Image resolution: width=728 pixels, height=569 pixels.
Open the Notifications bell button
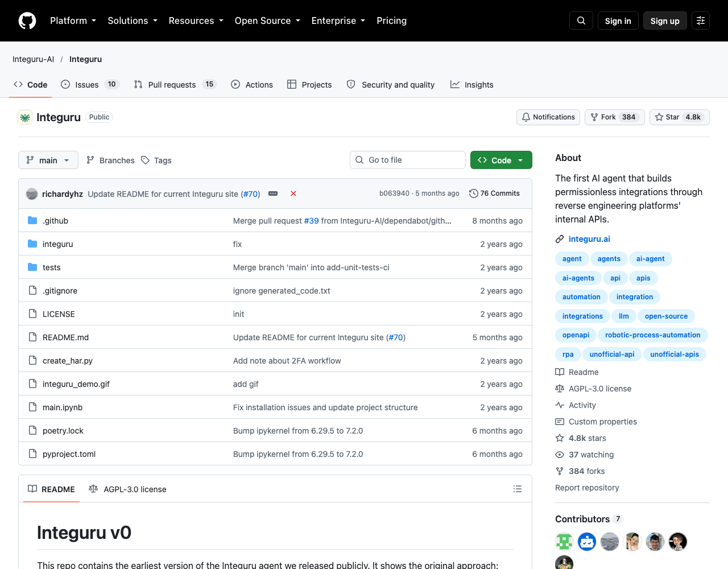(548, 117)
